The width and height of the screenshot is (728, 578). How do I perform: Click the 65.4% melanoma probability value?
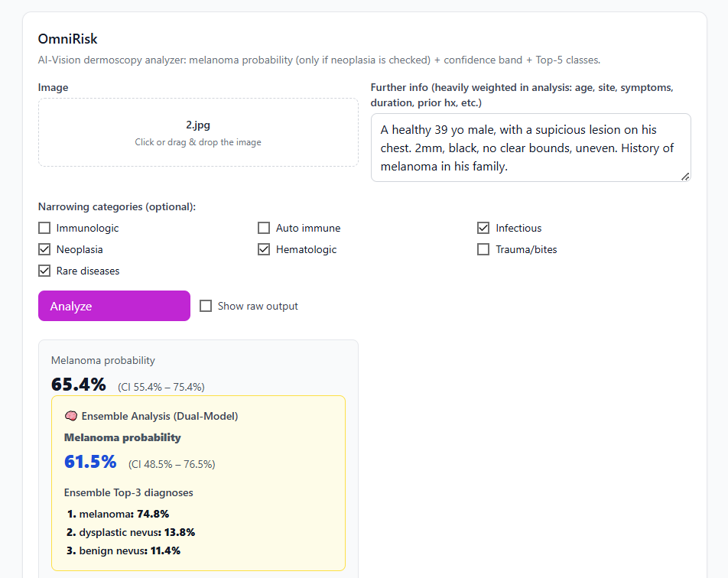click(x=79, y=385)
